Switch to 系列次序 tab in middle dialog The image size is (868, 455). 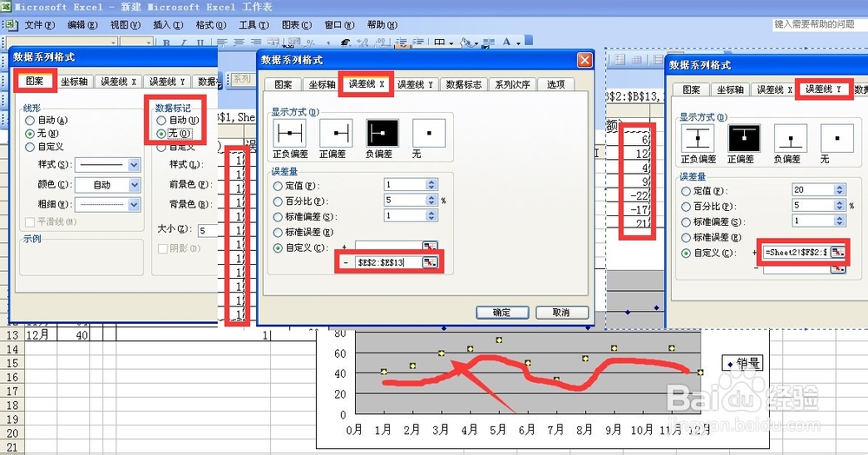pyautogui.click(x=512, y=84)
